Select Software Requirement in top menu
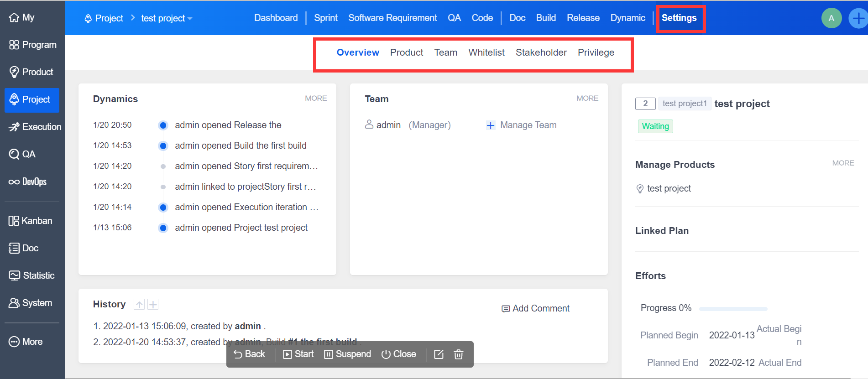This screenshot has width=868, height=379. (392, 18)
